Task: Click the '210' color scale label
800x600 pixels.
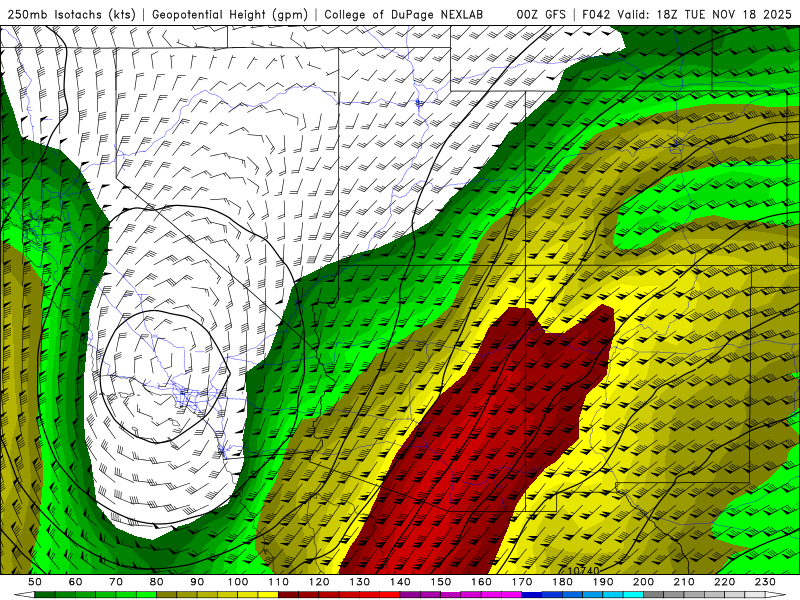Action: pyautogui.click(x=684, y=582)
